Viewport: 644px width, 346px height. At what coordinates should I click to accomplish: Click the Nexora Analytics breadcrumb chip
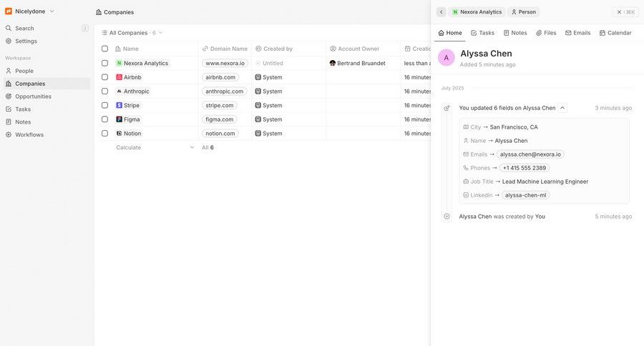(477, 12)
